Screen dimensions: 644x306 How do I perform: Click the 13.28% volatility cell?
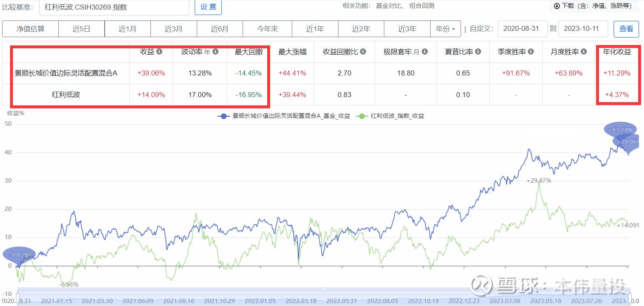pyautogui.click(x=200, y=73)
